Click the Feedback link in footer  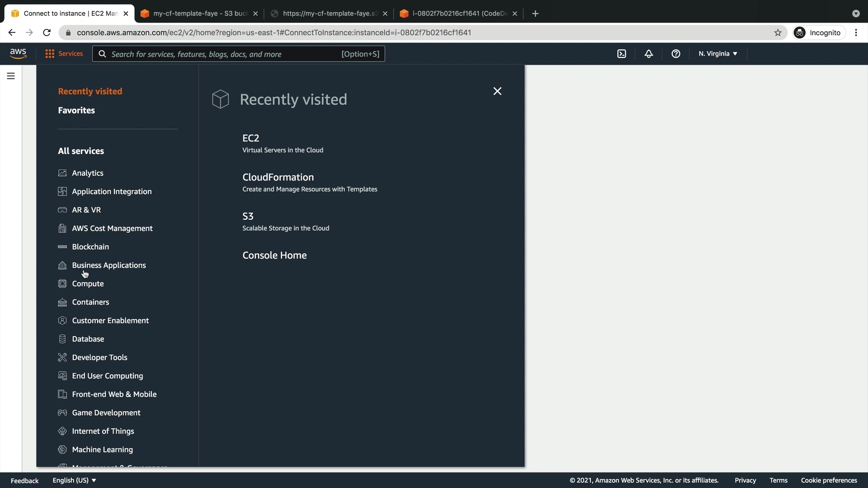pos(25,481)
